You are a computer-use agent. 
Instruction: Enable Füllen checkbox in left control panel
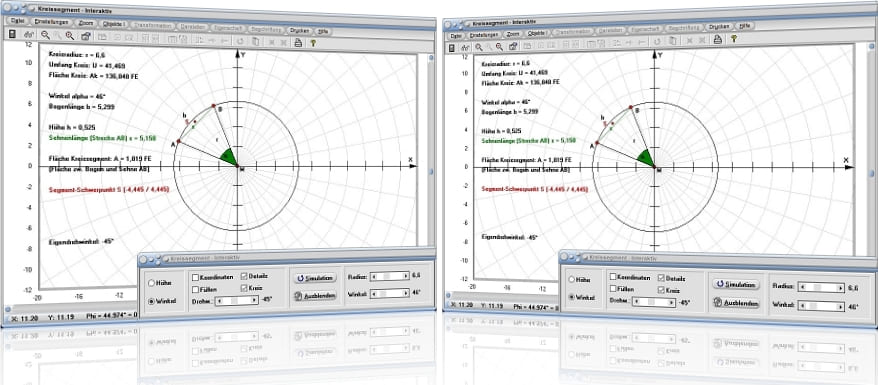coord(195,289)
